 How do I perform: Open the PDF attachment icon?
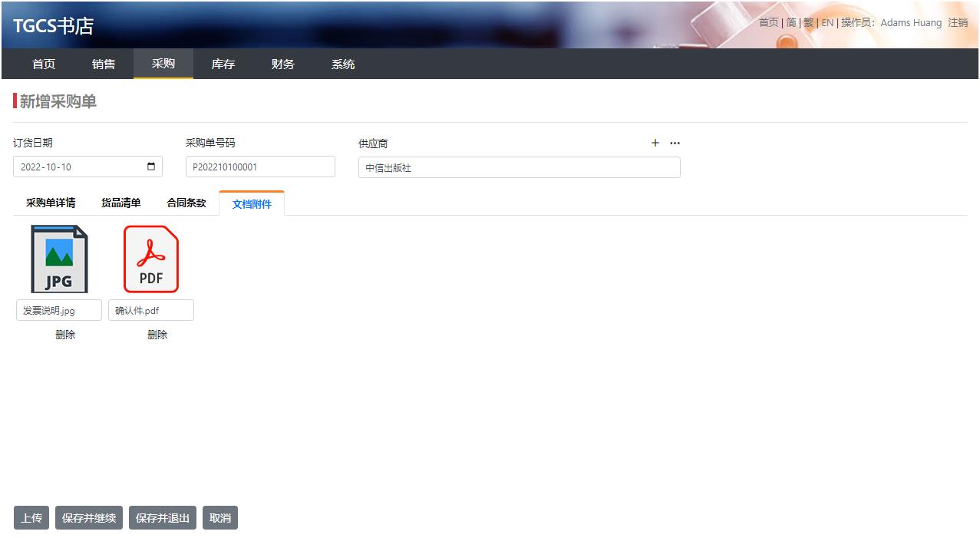tap(151, 259)
